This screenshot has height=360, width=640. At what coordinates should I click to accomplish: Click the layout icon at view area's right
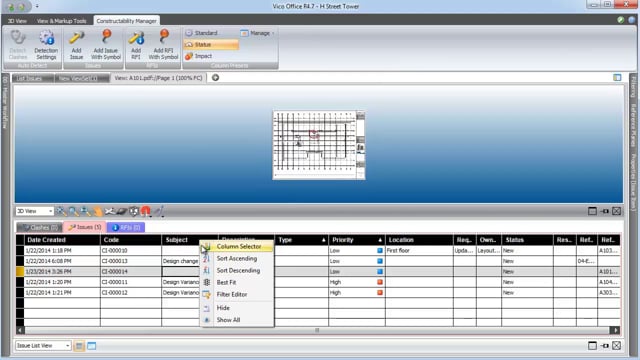pos(617,77)
